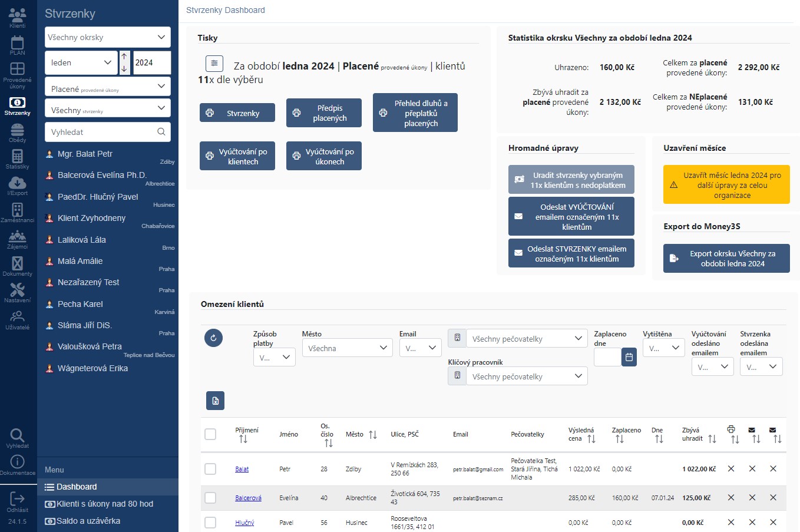Open the Email filter dropdown
The image size is (800, 532).
(420, 348)
